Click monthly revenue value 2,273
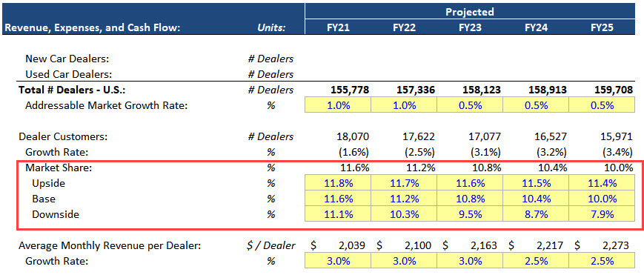Screen dimensions: 644x275 coord(616,246)
